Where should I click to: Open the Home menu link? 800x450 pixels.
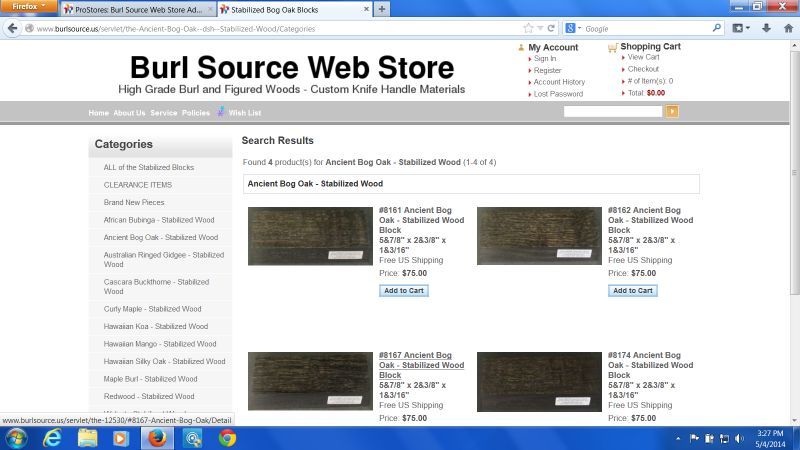pos(98,113)
